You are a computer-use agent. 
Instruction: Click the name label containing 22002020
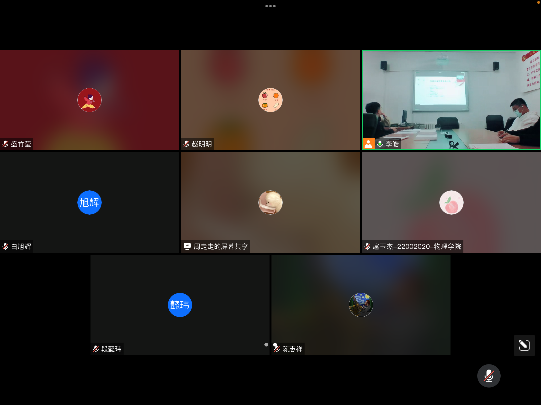pyautogui.click(x=417, y=246)
